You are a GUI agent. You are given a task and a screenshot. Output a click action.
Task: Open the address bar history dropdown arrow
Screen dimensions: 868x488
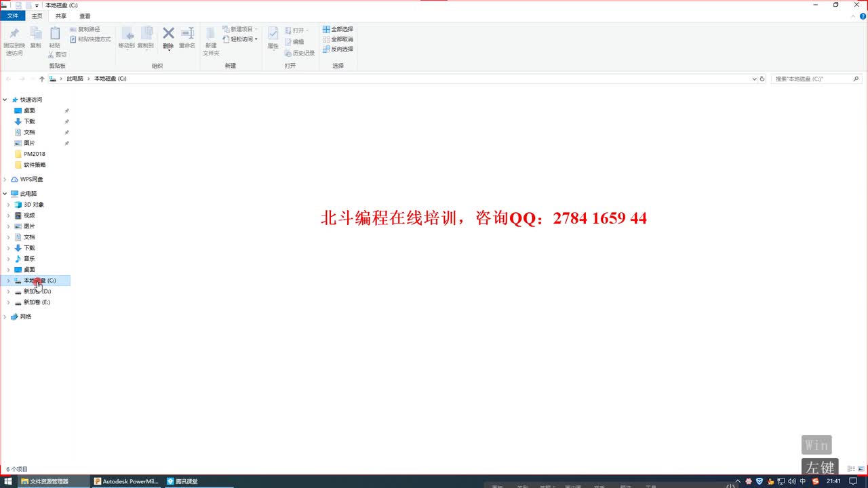coord(754,79)
